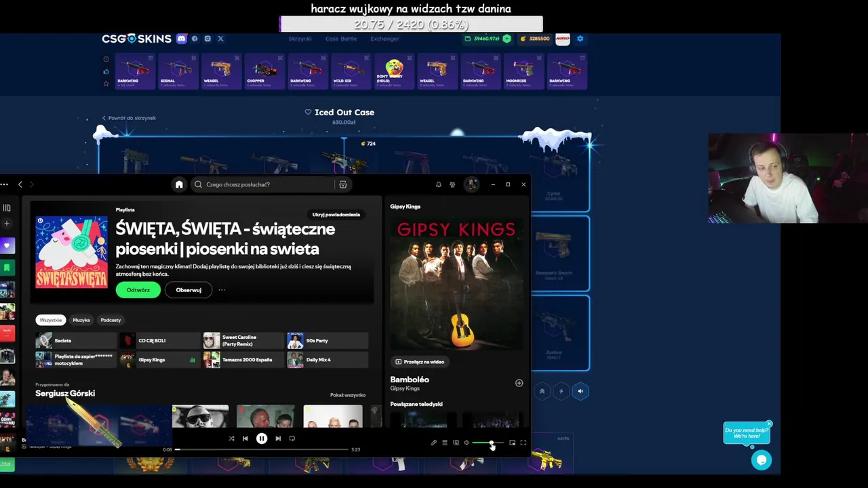Click 'Przełącz na wideo' button

click(x=420, y=362)
